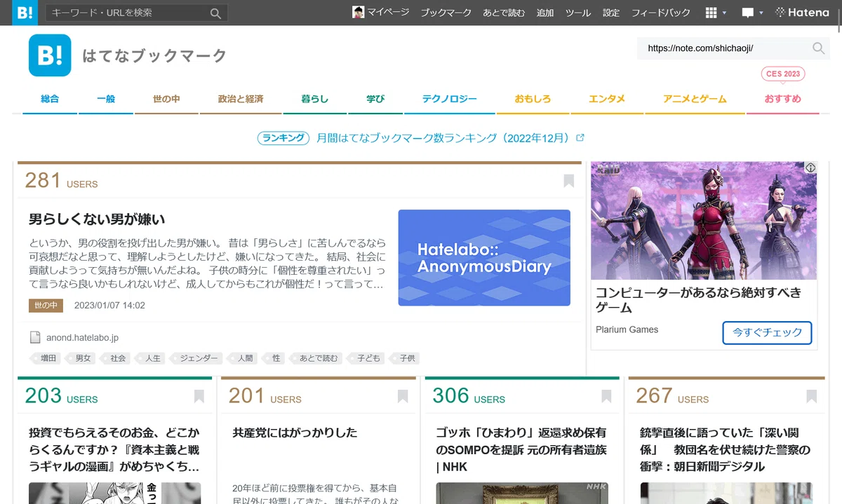Open the 銃撃直後に語っていた 朝日新聞 article
The width and height of the screenshot is (842, 504).
point(725,449)
